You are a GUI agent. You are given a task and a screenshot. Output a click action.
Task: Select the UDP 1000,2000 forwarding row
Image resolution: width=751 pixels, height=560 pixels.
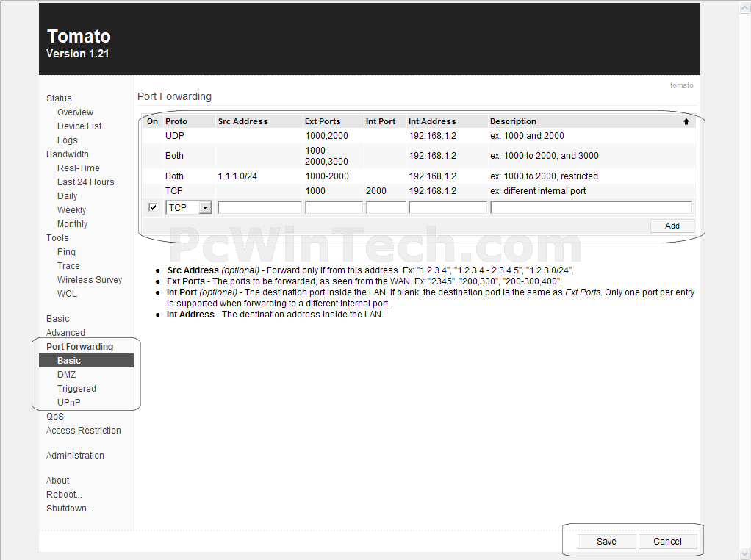click(419, 135)
